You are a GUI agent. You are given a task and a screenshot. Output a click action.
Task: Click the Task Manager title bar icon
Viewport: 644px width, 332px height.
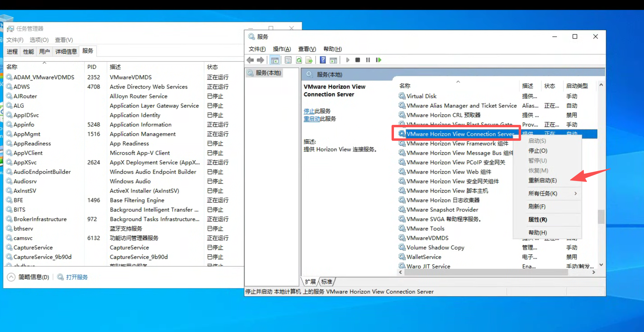pyautogui.click(x=10, y=29)
